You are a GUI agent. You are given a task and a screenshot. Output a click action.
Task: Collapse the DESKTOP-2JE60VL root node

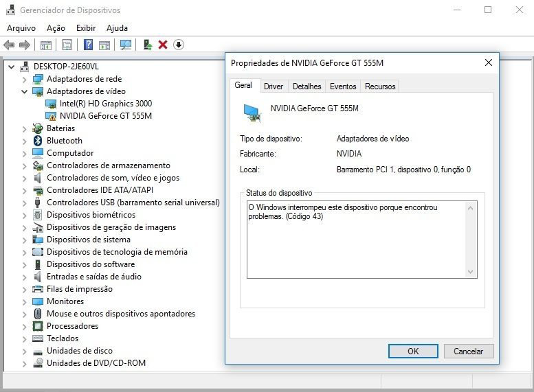pyautogui.click(x=12, y=67)
